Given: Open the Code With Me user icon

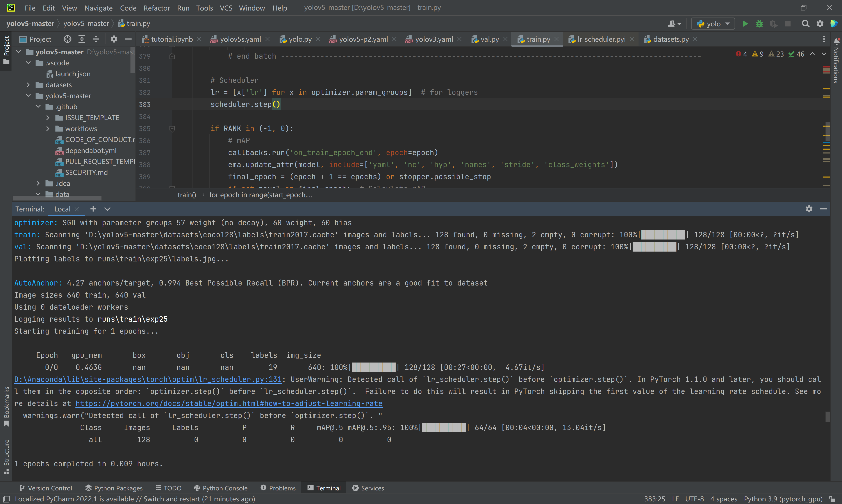Looking at the screenshot, I should (x=674, y=24).
